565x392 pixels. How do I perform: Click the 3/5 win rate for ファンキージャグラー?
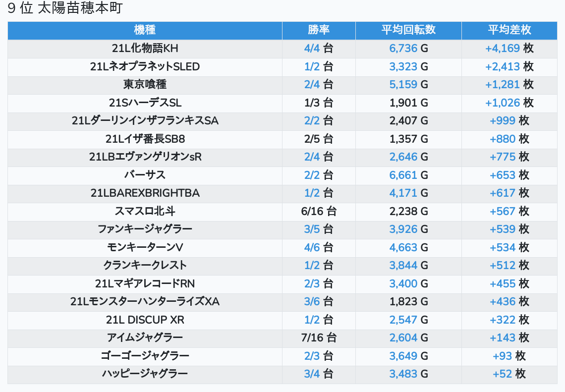312,229
